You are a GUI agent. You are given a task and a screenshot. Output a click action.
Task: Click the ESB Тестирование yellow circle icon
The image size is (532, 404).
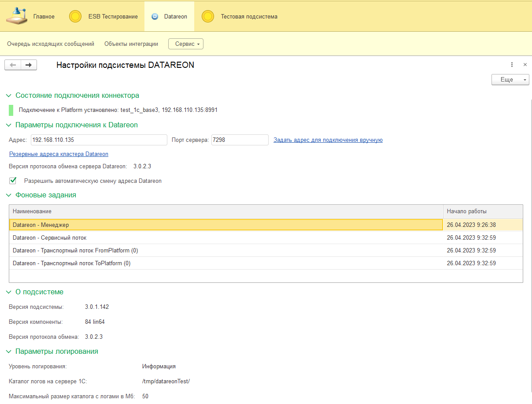coord(75,16)
